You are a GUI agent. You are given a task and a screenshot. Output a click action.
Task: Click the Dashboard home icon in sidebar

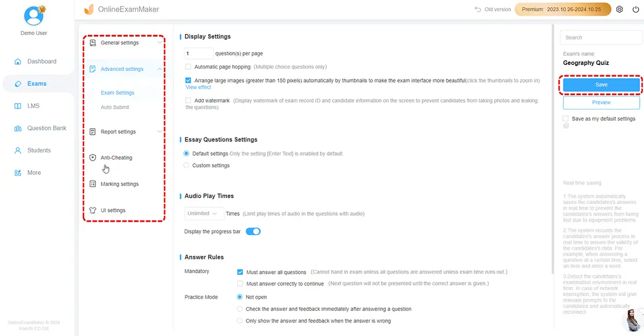[18, 62]
